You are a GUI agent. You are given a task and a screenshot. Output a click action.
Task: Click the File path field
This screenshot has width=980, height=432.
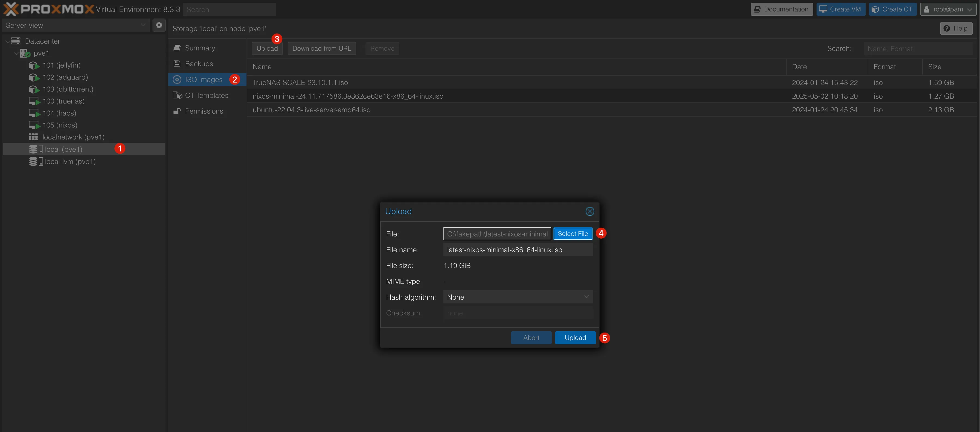(x=497, y=234)
